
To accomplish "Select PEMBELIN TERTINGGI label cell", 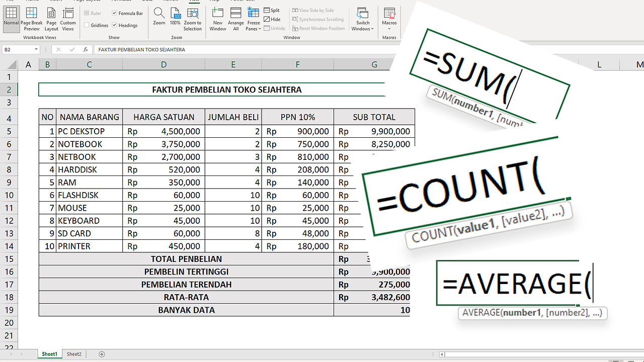I will point(186,272).
